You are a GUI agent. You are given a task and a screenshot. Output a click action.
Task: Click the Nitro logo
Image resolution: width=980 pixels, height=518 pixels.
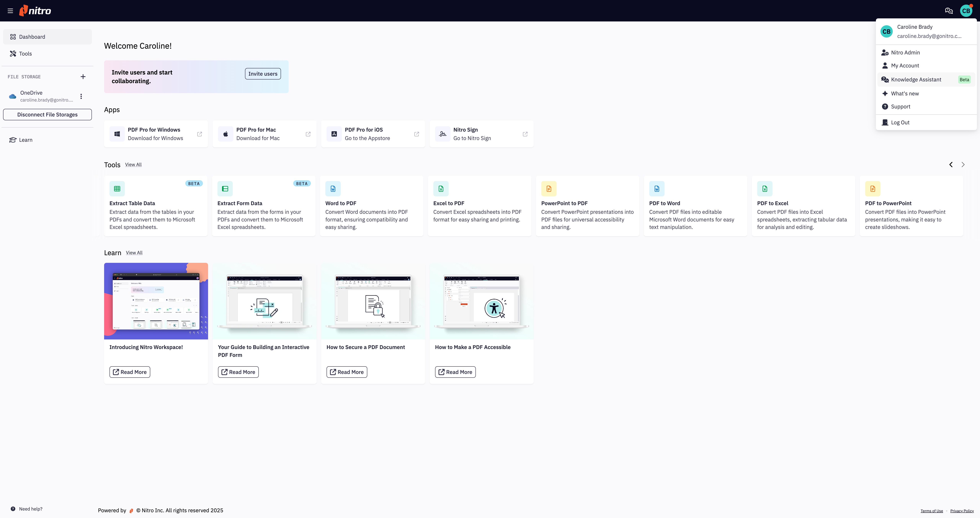click(x=35, y=11)
